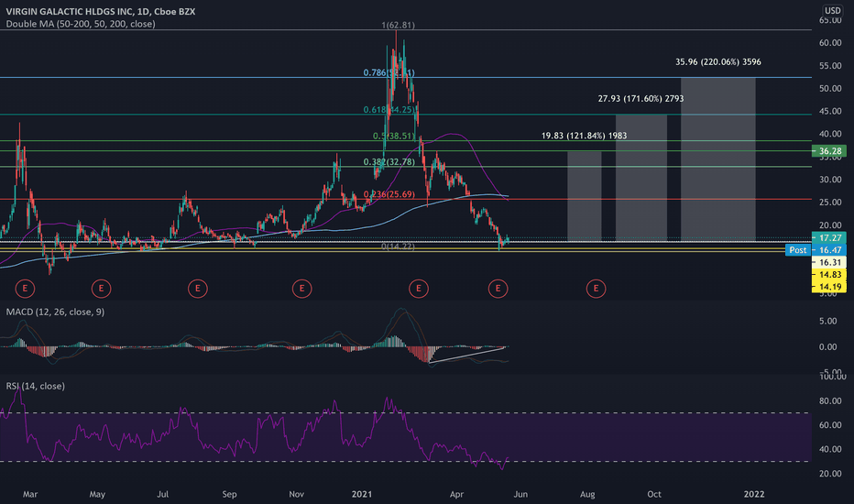
Task: Click the teal 17.27 last price label
Action: [829, 237]
